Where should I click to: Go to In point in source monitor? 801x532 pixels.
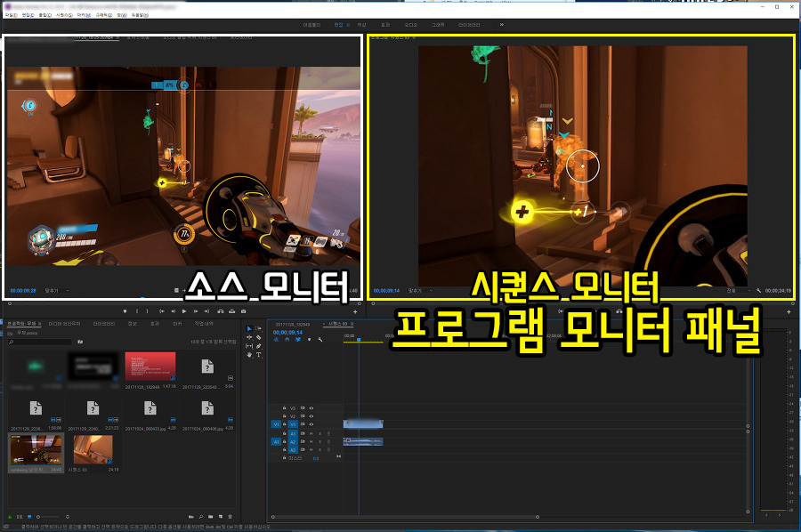162,311
